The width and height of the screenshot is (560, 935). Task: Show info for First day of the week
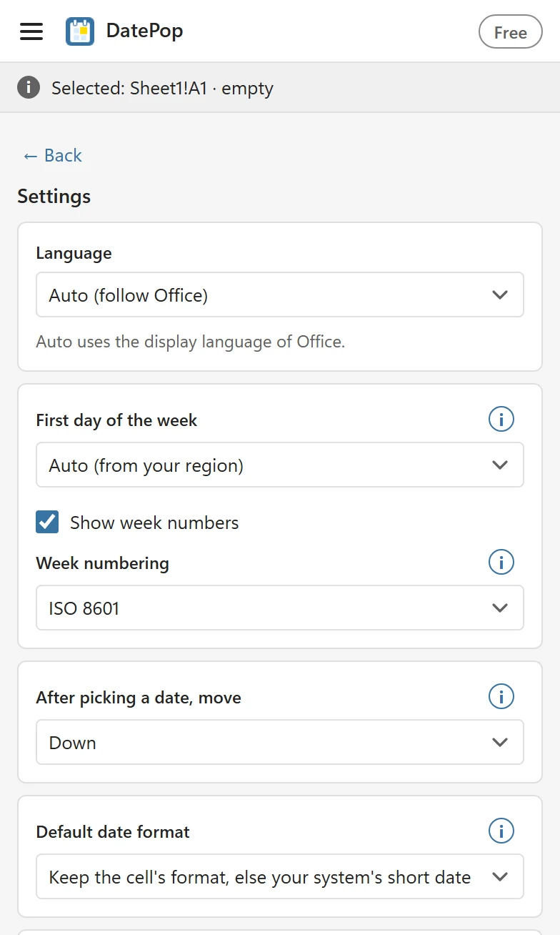(x=501, y=419)
